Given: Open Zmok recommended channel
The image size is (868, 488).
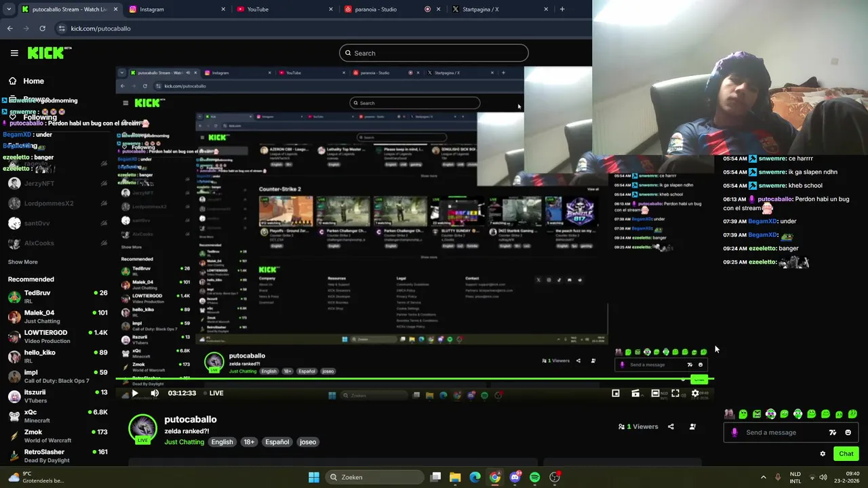Looking at the screenshot, I should click(58, 435).
